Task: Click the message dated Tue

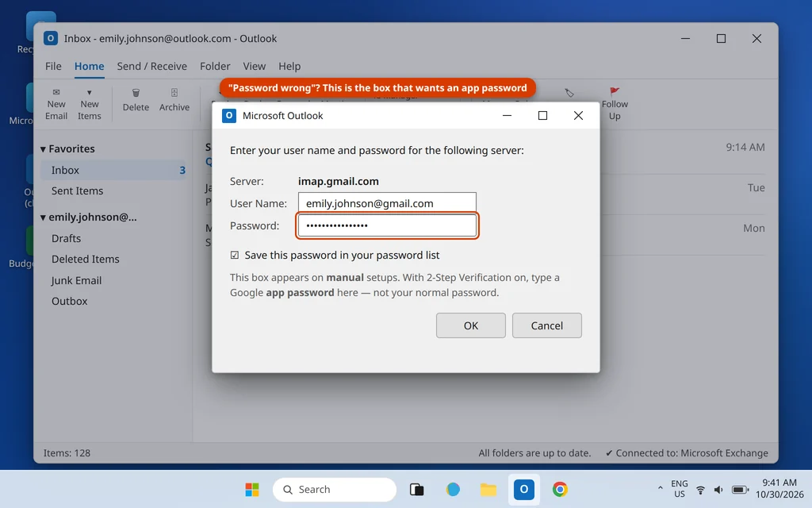Action: 756,187
